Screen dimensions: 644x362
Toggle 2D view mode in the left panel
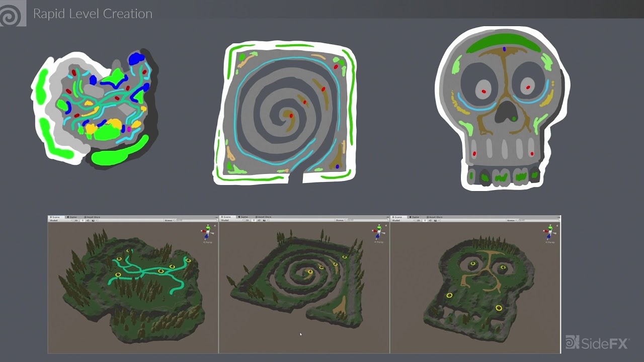tap(76, 220)
